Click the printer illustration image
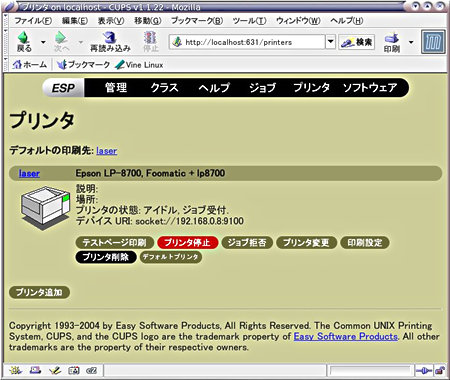The width and height of the screenshot is (450, 380). click(45, 208)
